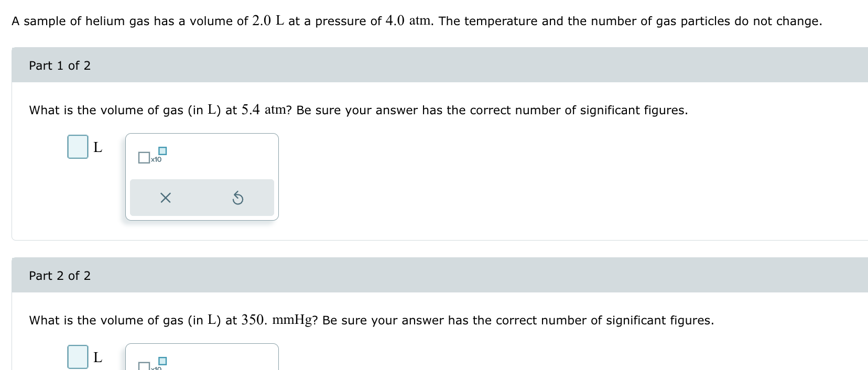Click inside the Part 1 volume answer box
The height and width of the screenshot is (370, 868).
point(77,147)
